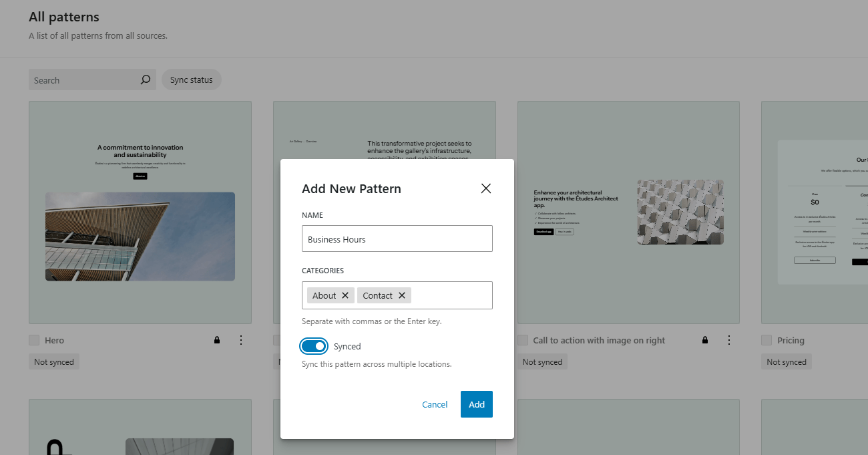The height and width of the screenshot is (455, 868).
Task: Open options for Call to action with image pattern
Action: (x=728, y=340)
